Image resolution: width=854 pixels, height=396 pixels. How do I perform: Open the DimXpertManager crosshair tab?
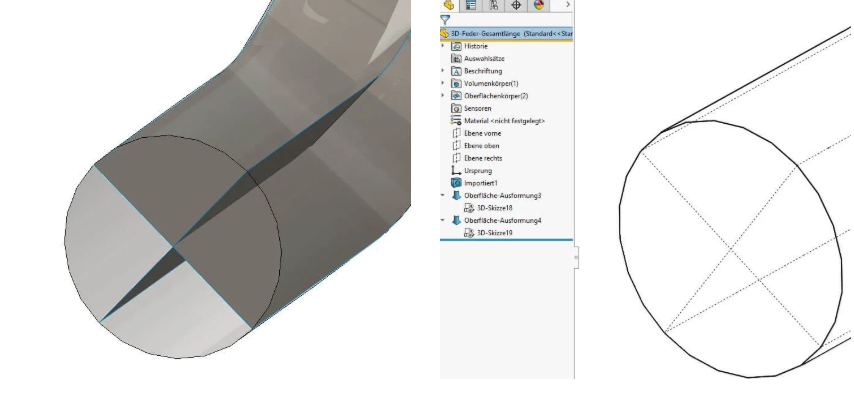click(516, 5)
